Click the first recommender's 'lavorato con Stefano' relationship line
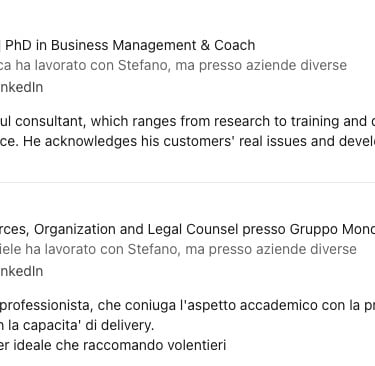Image resolution: width=375 pixels, height=366 pixels. coord(173,65)
